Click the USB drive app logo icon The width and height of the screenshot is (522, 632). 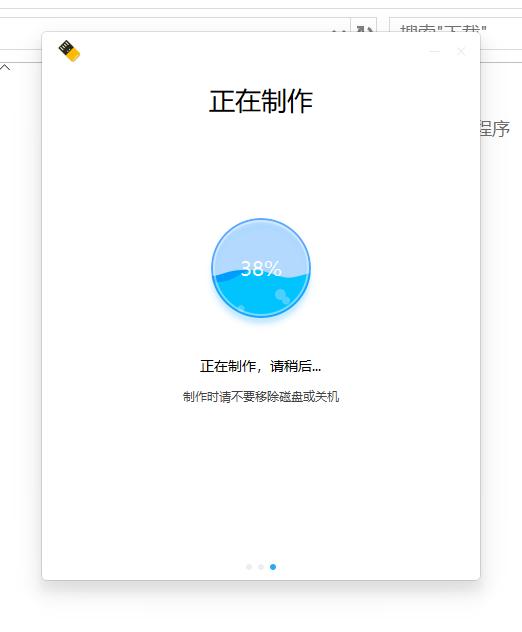pos(69,51)
